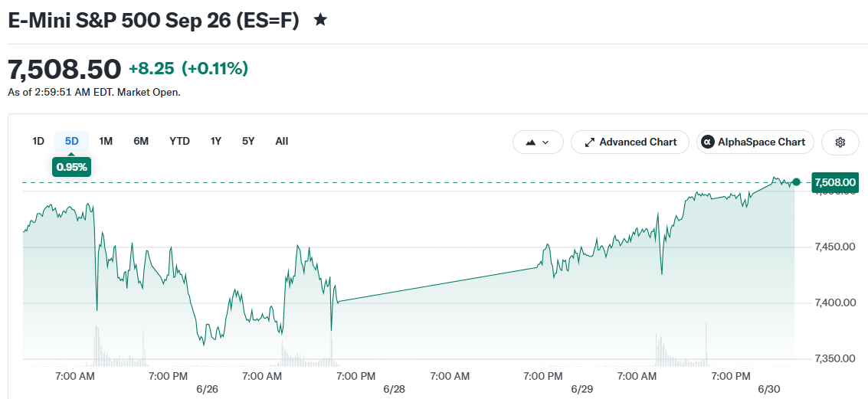Click the 7,350.00 axis label
This screenshot has height=399, width=868.
pyautogui.click(x=835, y=358)
